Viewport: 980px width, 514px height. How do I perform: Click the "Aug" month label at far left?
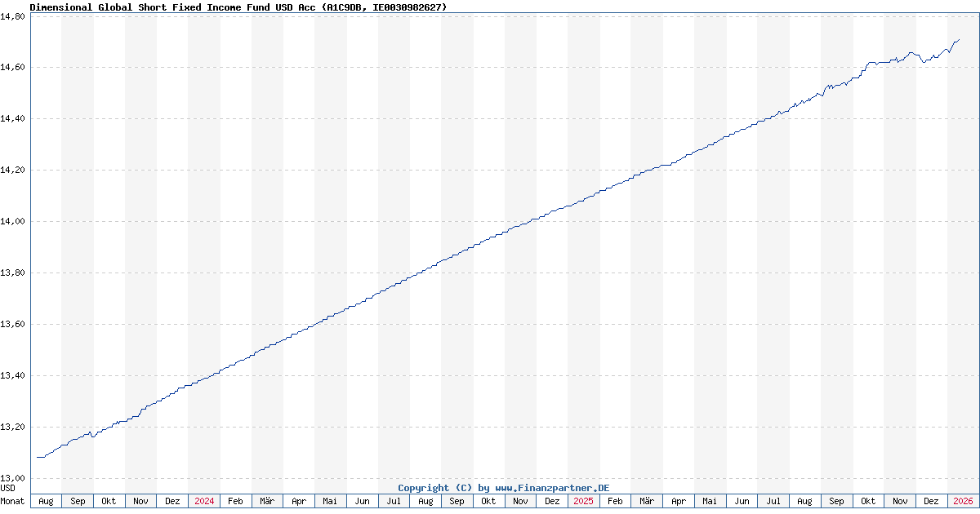[47, 501]
